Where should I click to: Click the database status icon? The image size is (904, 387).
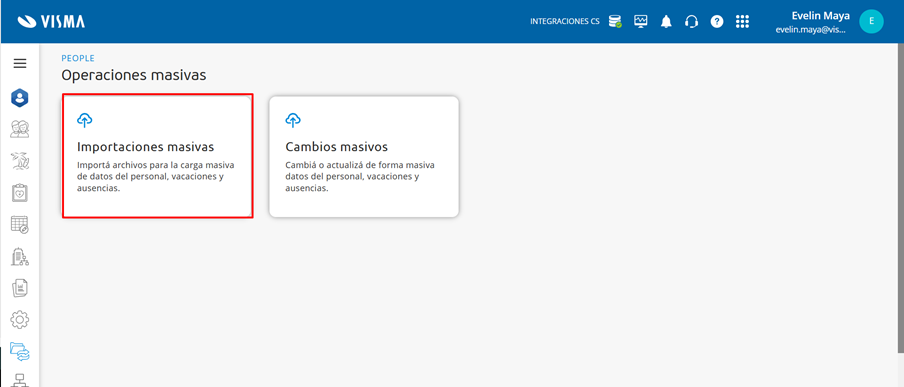[615, 22]
